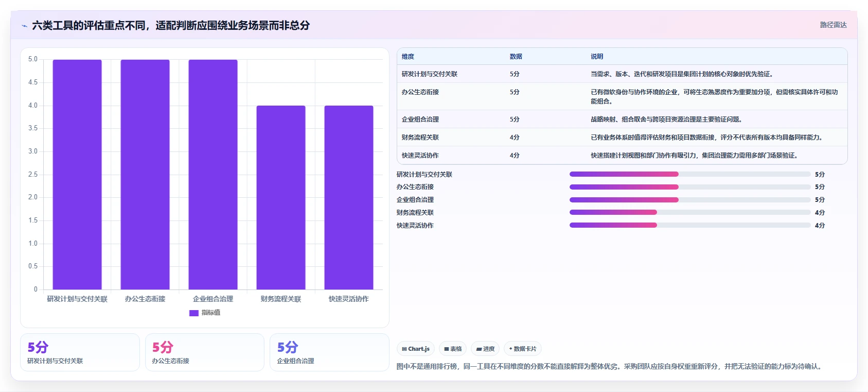Click the 财务流程关联 bar in the chart
Viewport: 868px width, 392px height.
281,197
